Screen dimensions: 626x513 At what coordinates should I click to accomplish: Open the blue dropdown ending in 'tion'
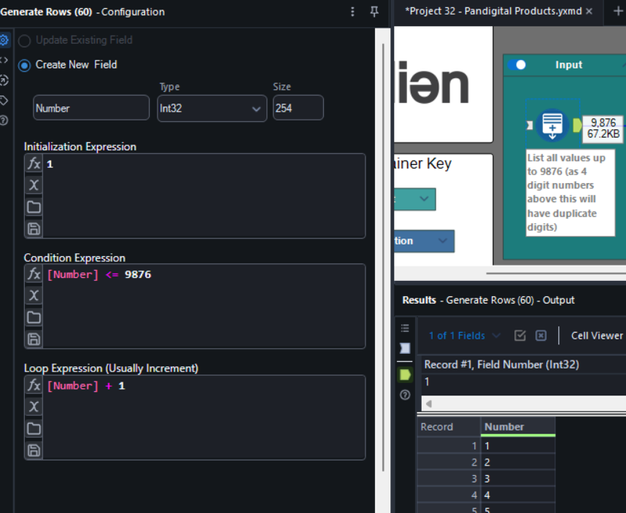click(x=424, y=241)
